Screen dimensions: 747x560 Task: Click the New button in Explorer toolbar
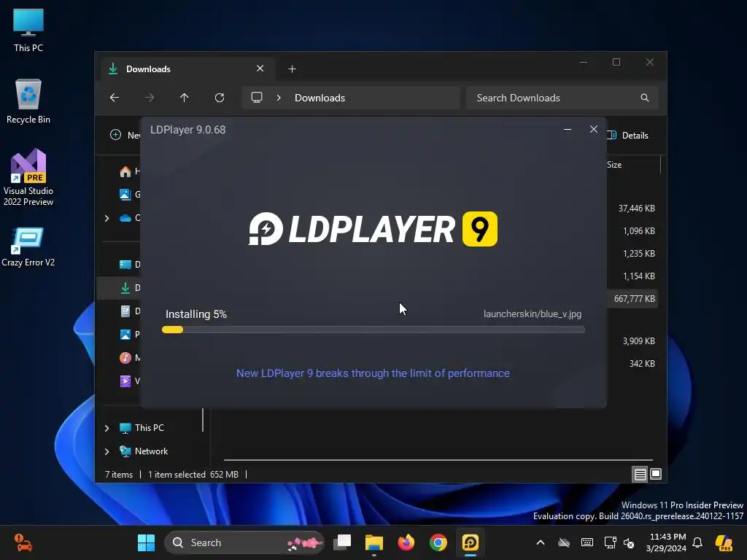[125, 135]
